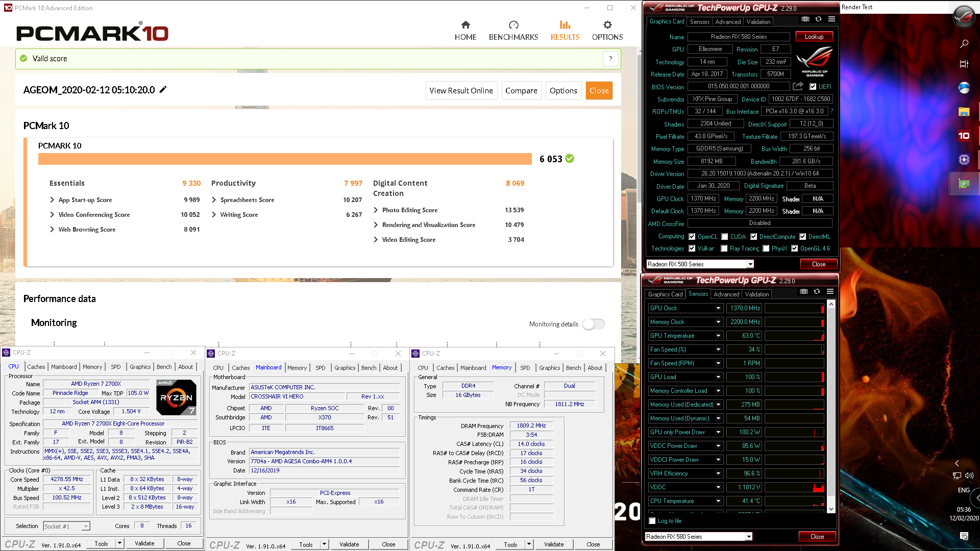Toggle Monitoring details switch
The width and height of the screenshot is (980, 551).
click(594, 324)
